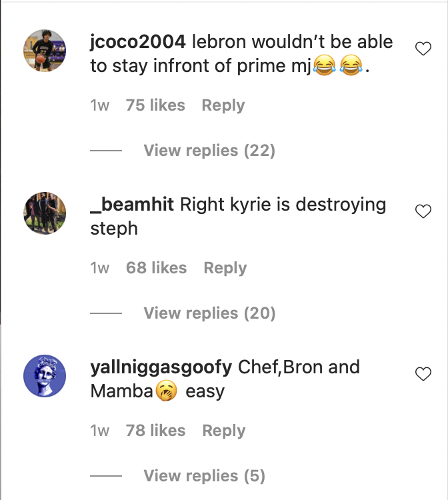Image resolution: width=448 pixels, height=500 pixels.
Task: Open the blue statue profile avatar
Action: pos(45,376)
